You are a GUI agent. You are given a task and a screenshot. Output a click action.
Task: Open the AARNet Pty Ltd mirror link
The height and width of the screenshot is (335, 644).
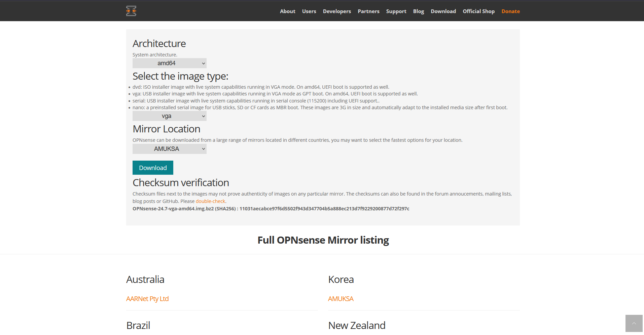pos(147,299)
